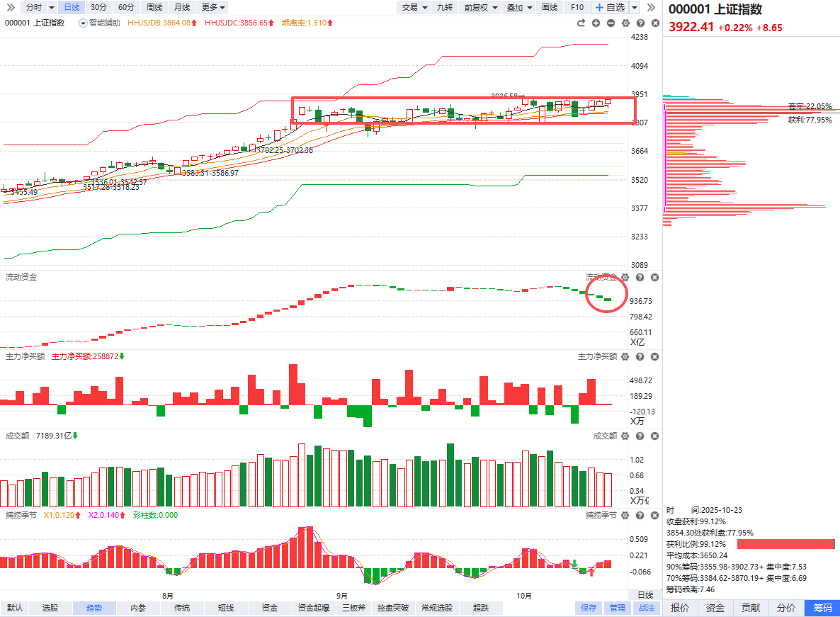Viewport: 840px width, 617px height.
Task: Select the 周线 weekly period
Action: (x=154, y=8)
